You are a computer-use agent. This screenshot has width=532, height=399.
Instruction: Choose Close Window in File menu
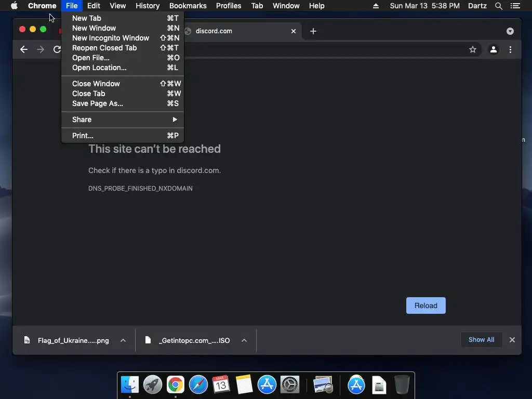(x=123, y=84)
